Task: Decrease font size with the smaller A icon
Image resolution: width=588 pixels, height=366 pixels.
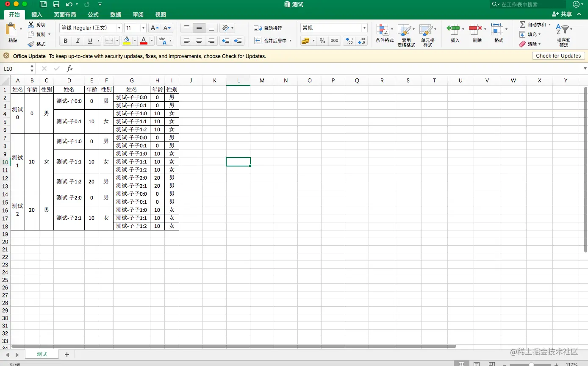Action: coord(168,28)
